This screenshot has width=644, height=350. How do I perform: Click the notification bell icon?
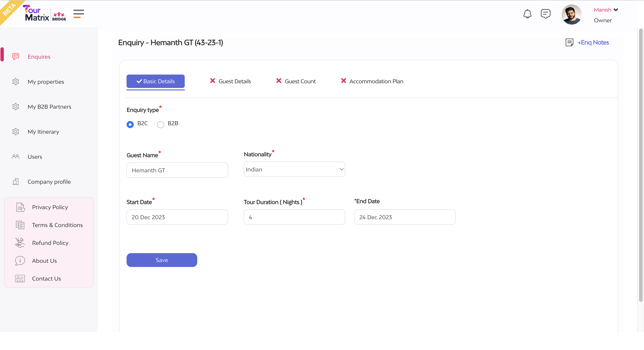point(527,14)
